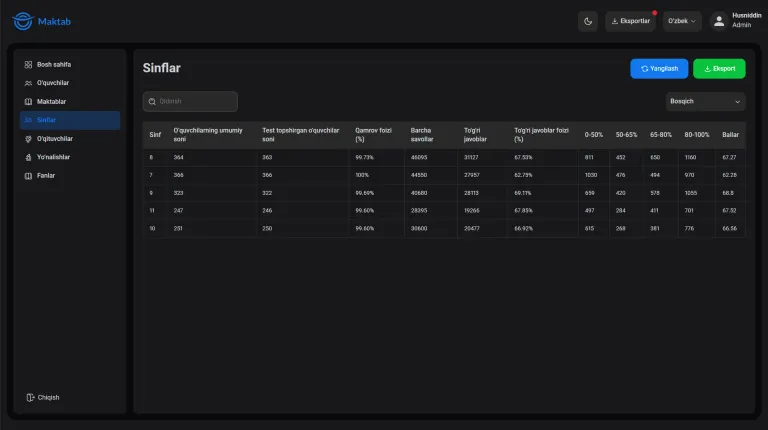Sort by the Sinf column header
This screenshot has width=768, height=430.
[x=155, y=135]
